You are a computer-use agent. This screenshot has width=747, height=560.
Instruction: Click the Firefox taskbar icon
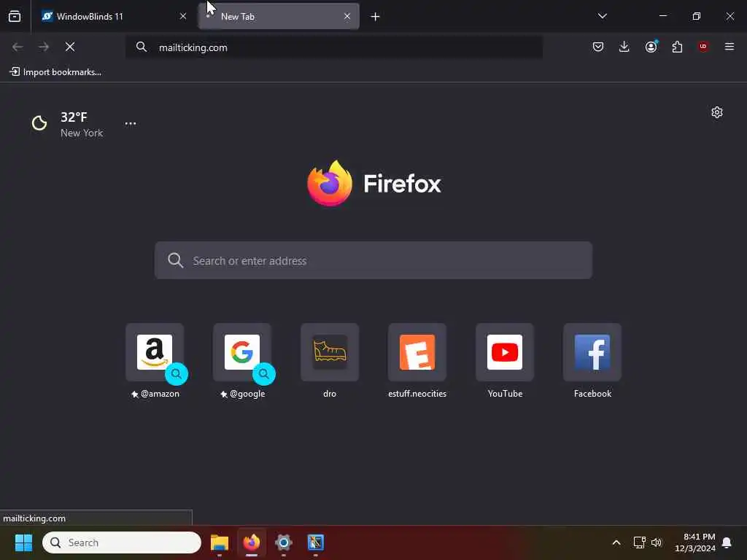pos(252,542)
